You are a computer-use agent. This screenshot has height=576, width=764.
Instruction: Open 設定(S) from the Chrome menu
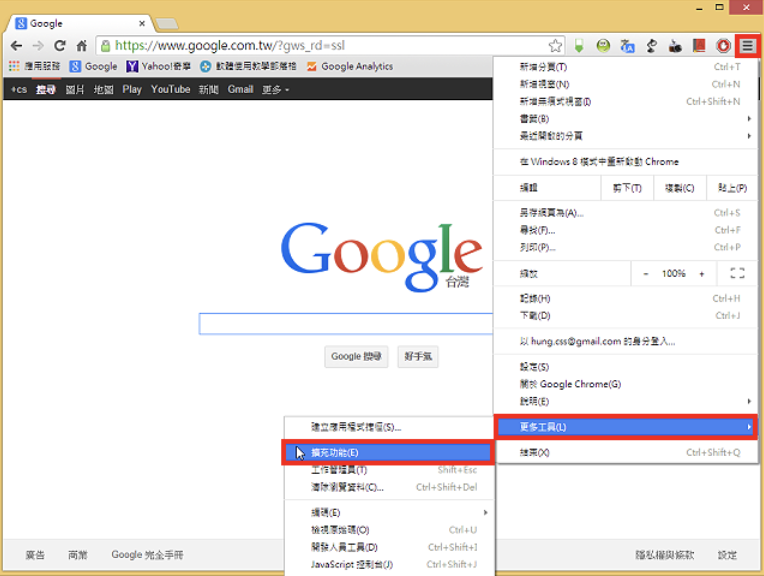(626, 367)
